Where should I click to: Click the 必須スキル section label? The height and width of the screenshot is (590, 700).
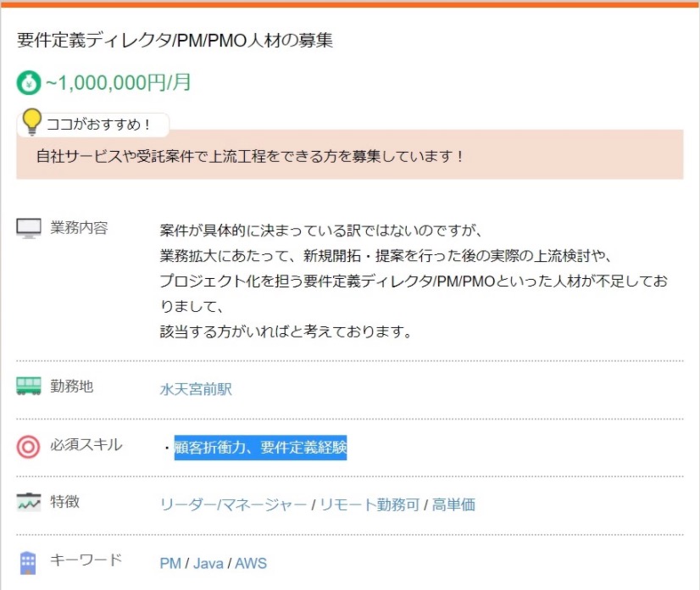pos(86,445)
